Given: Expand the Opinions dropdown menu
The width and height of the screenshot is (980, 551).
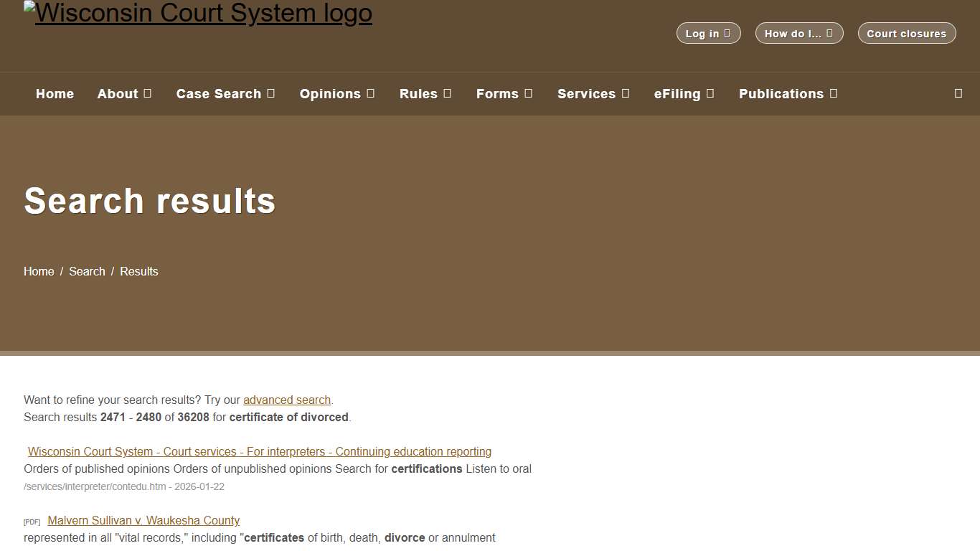Looking at the screenshot, I should point(337,94).
